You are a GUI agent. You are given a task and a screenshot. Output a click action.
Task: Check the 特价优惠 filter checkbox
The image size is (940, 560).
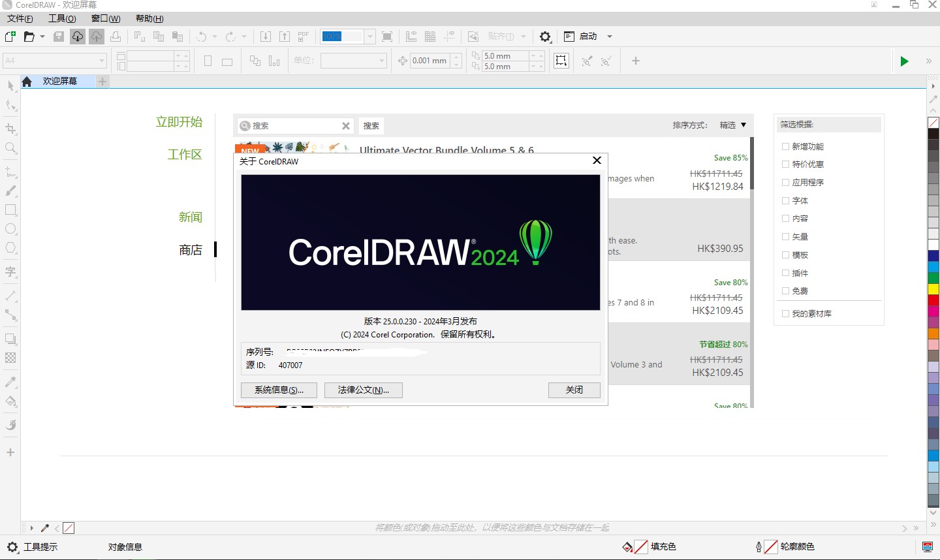pos(786,164)
